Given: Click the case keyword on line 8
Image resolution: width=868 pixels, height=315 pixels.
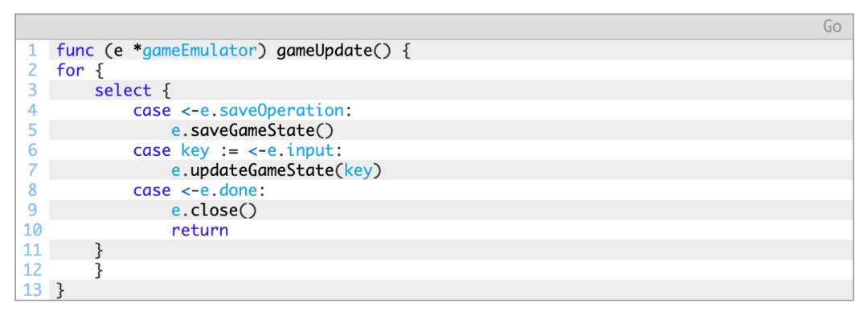Looking at the screenshot, I should pyautogui.click(x=152, y=190).
